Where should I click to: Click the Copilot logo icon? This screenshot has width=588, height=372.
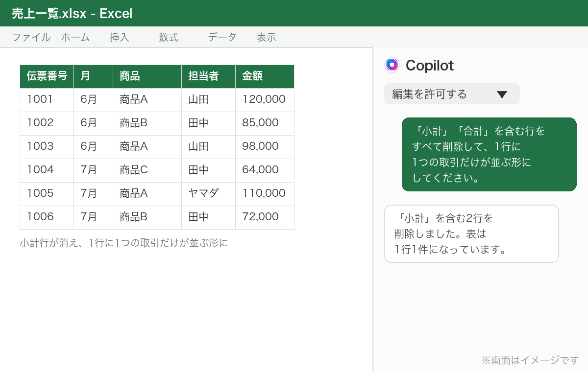392,65
